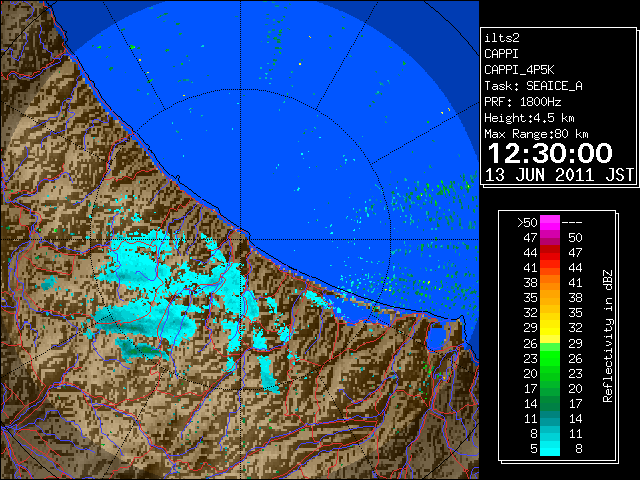The height and width of the screenshot is (480, 640).
Task: Click the ">50" legend label
Action: point(527,223)
